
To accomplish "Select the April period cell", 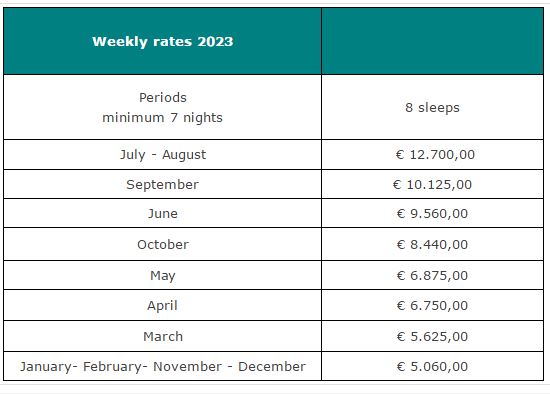I will [162, 305].
